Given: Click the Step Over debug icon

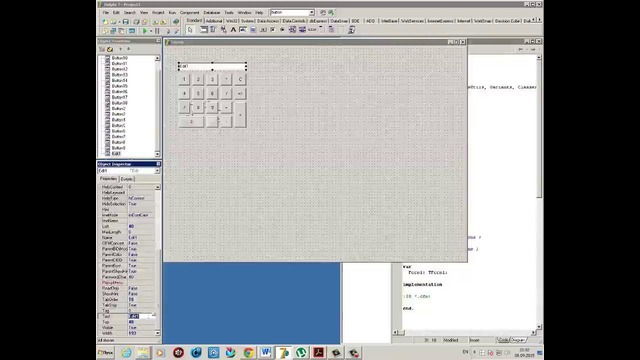Looking at the screenshot, I should tap(176, 31).
